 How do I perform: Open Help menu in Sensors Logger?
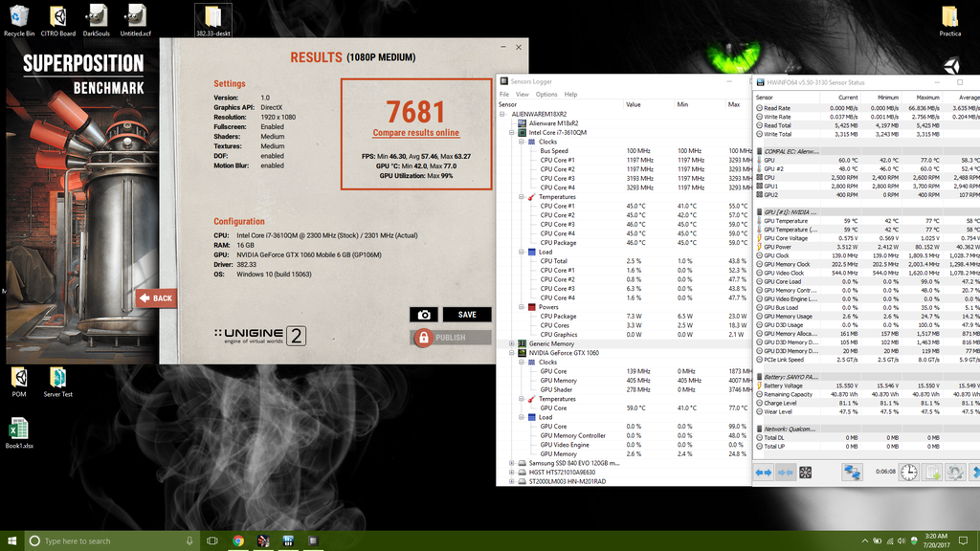[570, 95]
